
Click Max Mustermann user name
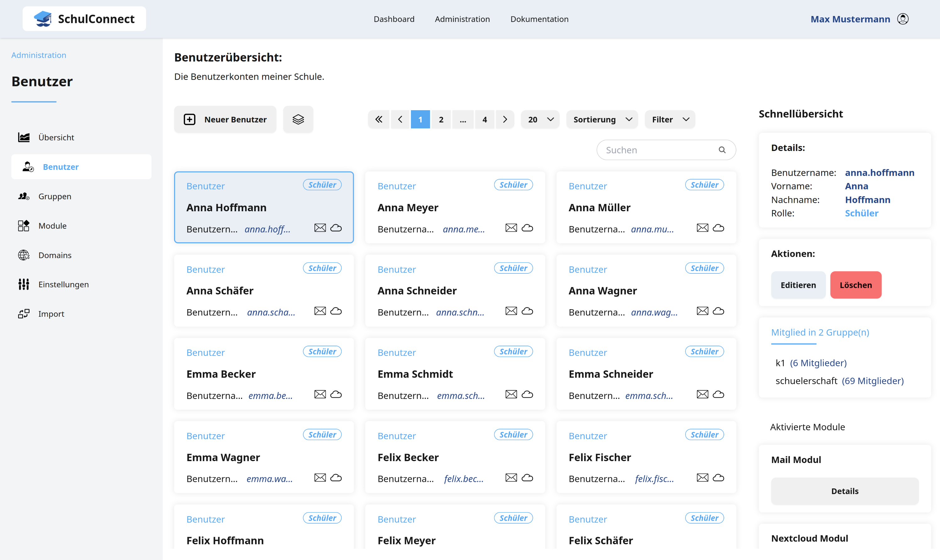850,19
